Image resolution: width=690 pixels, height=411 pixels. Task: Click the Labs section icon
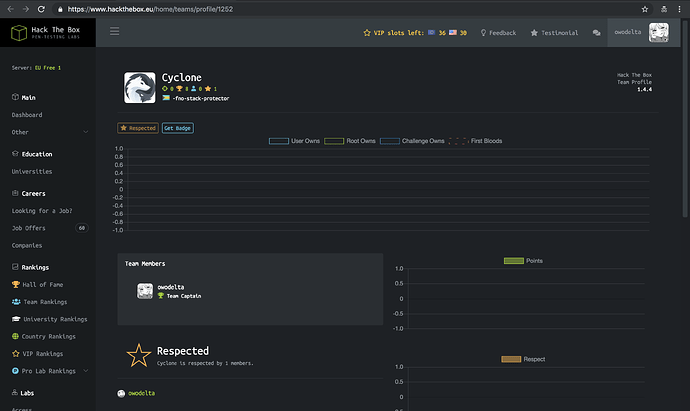click(x=15, y=393)
